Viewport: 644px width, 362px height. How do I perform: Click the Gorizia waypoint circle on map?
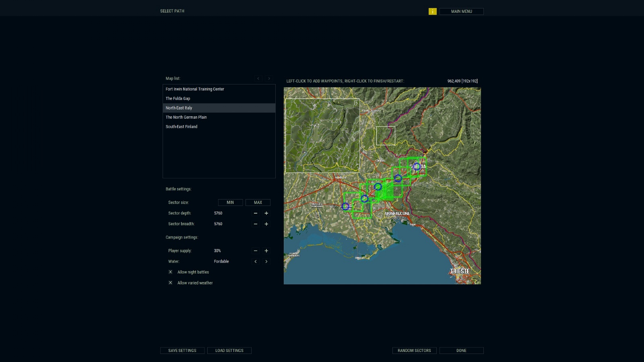click(x=416, y=167)
